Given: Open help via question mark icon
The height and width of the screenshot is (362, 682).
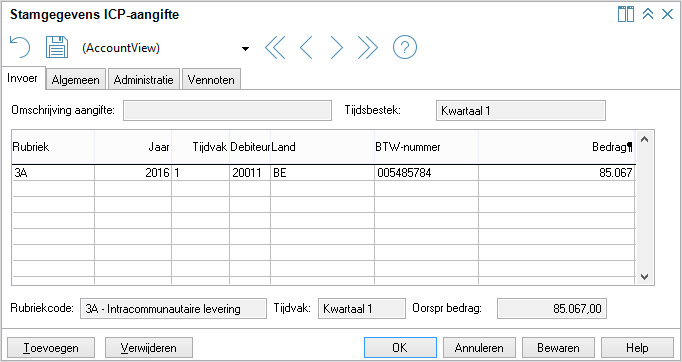Looking at the screenshot, I should 405,47.
